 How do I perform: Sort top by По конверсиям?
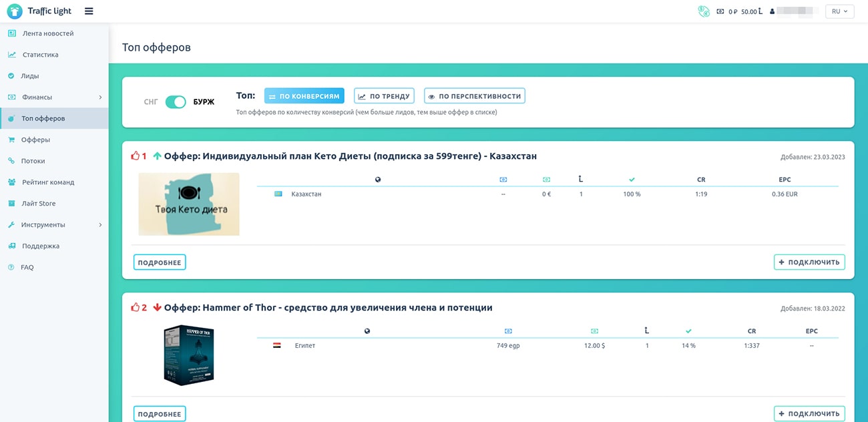pos(304,96)
